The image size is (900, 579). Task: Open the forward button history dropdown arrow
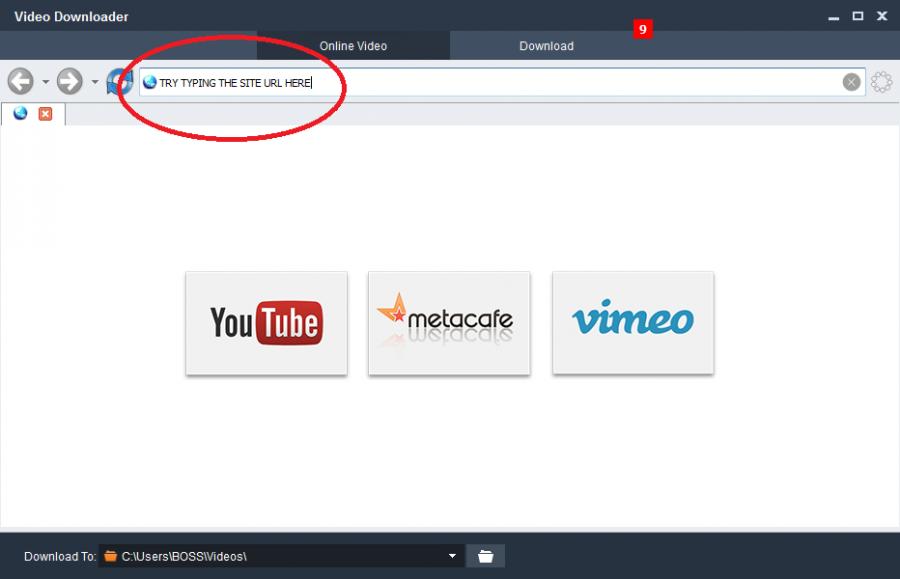coord(95,82)
